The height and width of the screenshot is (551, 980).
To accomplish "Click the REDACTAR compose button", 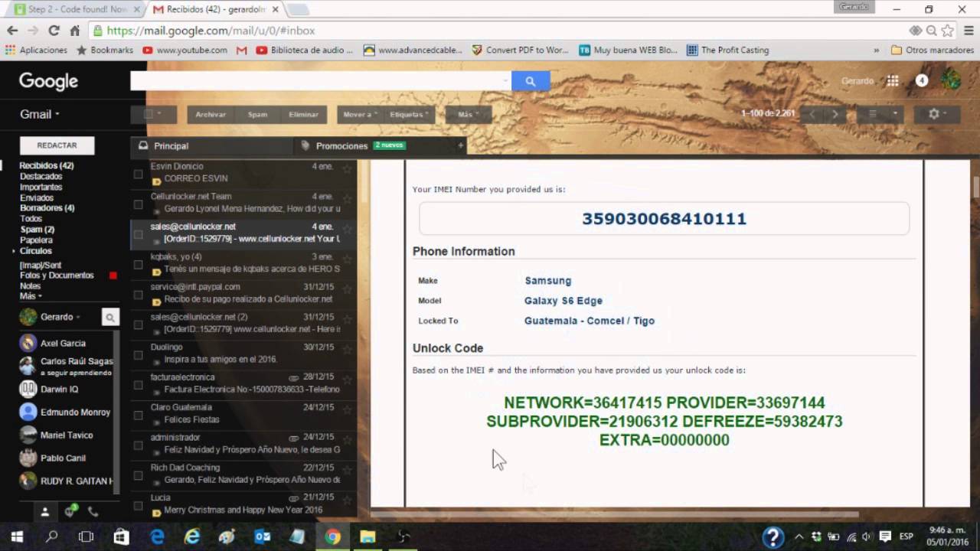I will 57,145.
